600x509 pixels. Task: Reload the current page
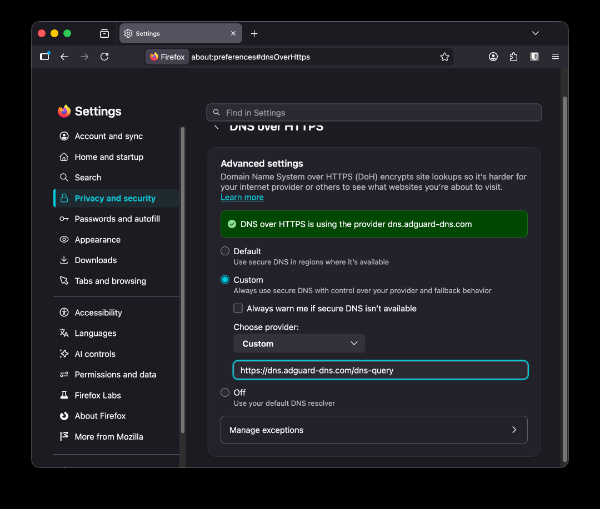104,57
